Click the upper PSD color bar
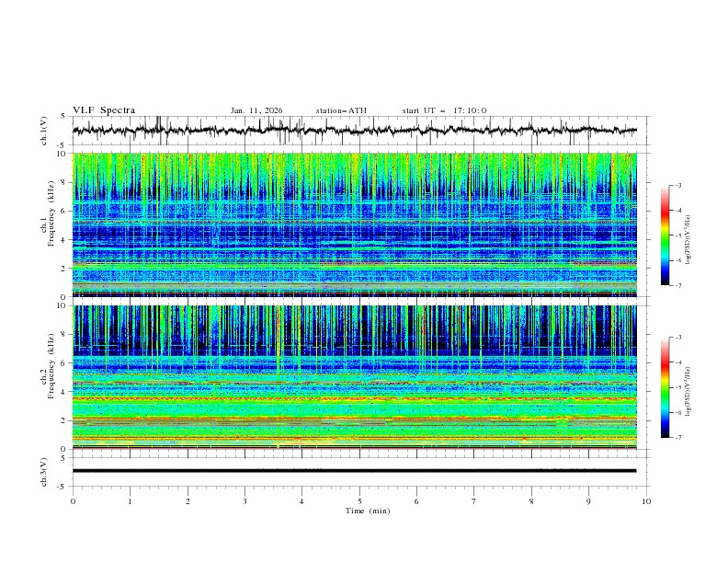728x563 pixels. 665,236
